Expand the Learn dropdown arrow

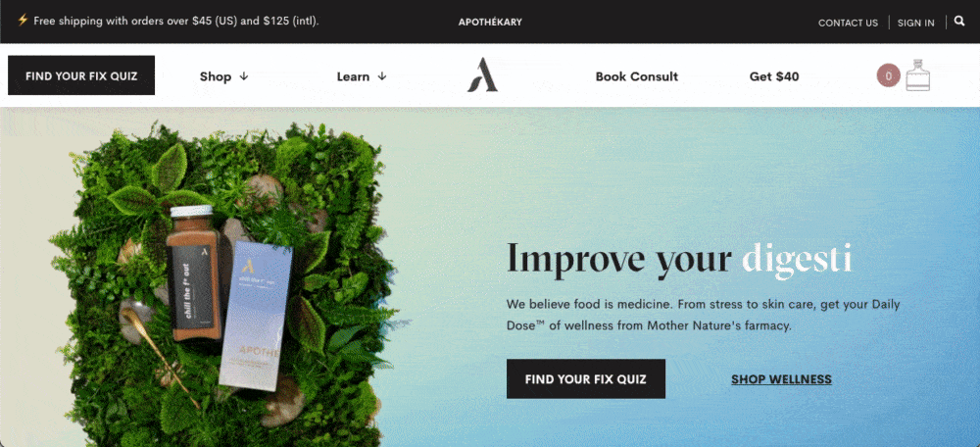tap(382, 76)
